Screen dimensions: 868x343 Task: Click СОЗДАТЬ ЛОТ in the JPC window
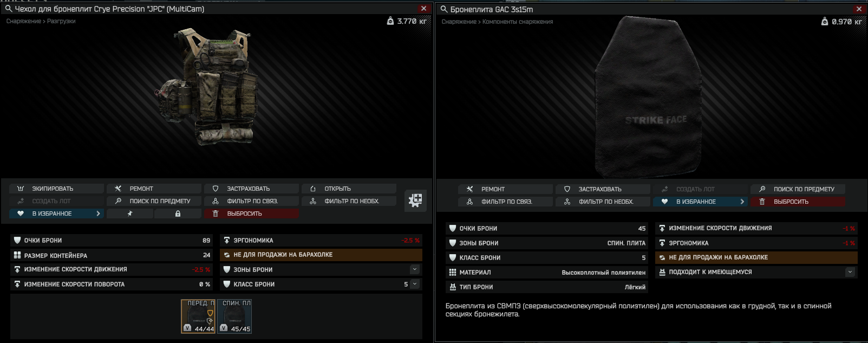coord(56,201)
